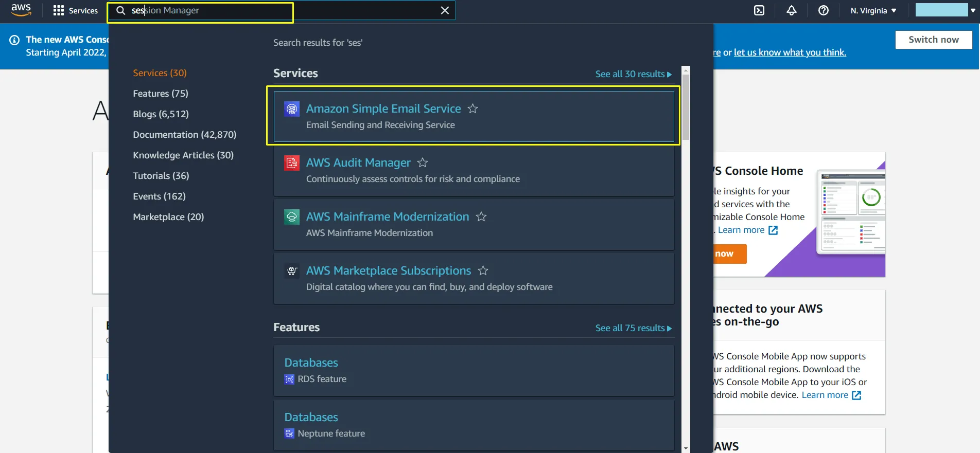
Task: Open AWS Marketplace Subscriptions result
Action: (x=389, y=270)
